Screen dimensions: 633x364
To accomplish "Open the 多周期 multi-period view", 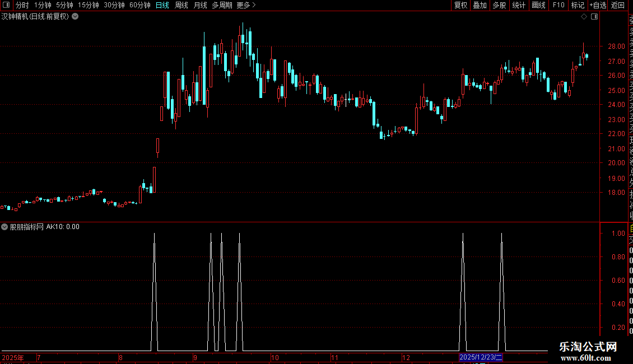I will (x=222, y=5).
